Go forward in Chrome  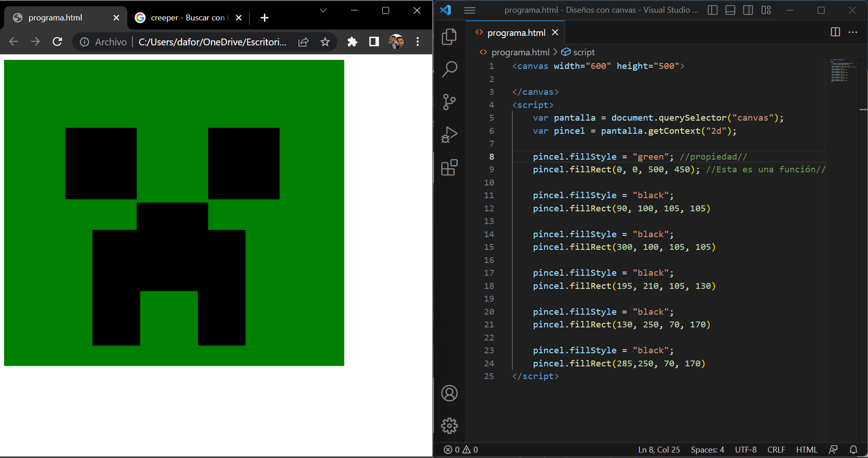pos(35,42)
